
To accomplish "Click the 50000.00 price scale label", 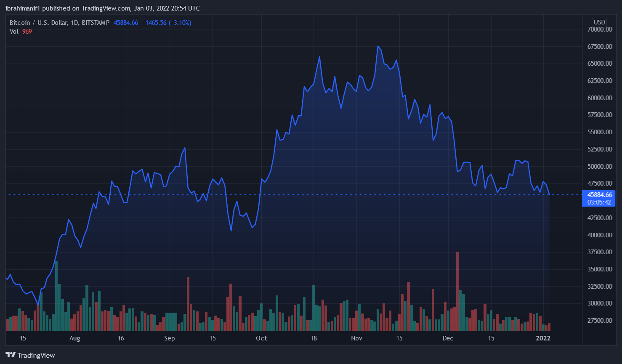I will point(600,167).
